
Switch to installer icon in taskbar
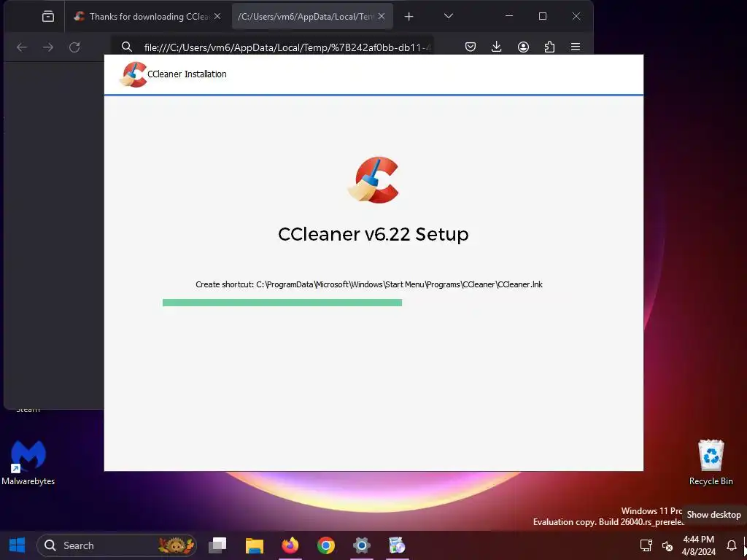tap(398, 545)
